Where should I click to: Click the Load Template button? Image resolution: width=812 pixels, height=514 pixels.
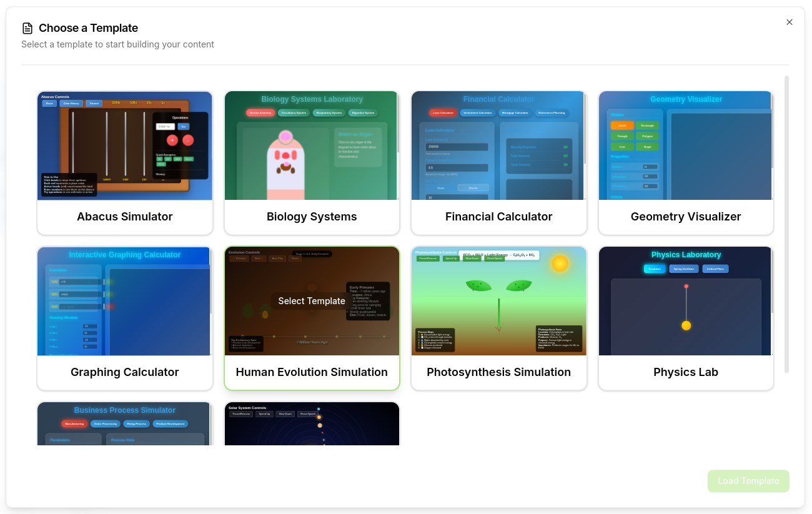748,481
